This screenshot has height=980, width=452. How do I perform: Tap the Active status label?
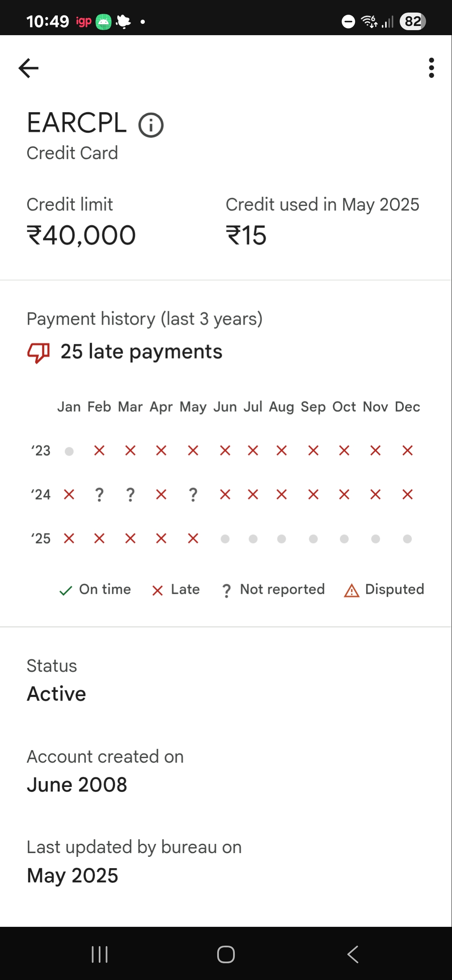coord(56,694)
